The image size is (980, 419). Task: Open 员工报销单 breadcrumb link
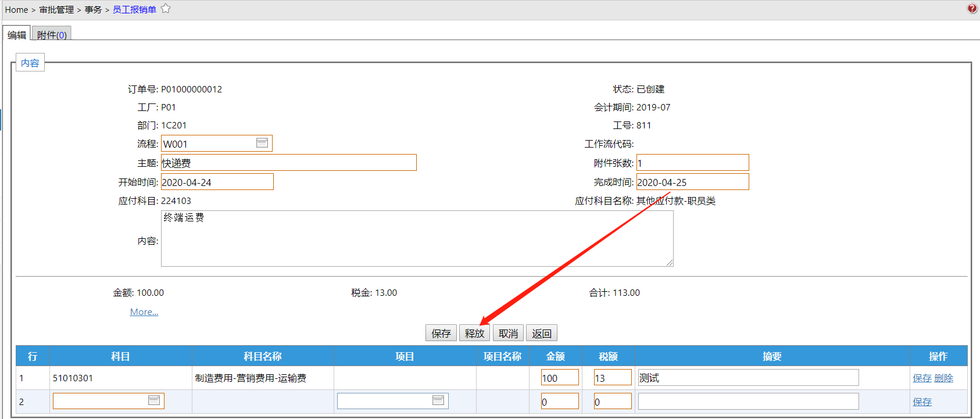(134, 10)
